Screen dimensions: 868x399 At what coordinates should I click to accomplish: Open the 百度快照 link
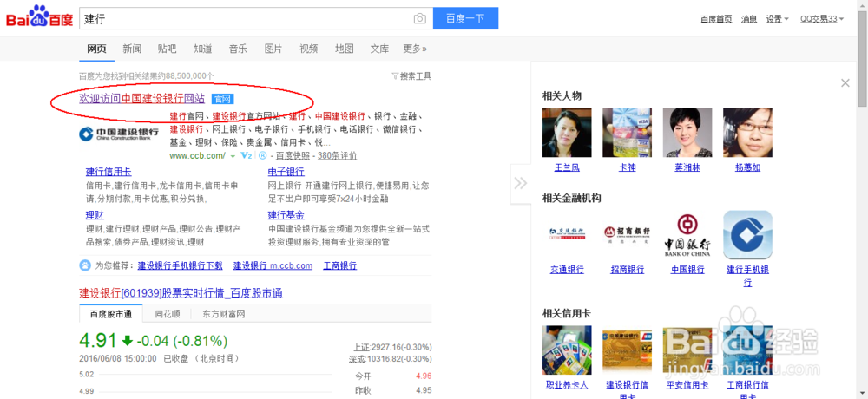pos(293,156)
